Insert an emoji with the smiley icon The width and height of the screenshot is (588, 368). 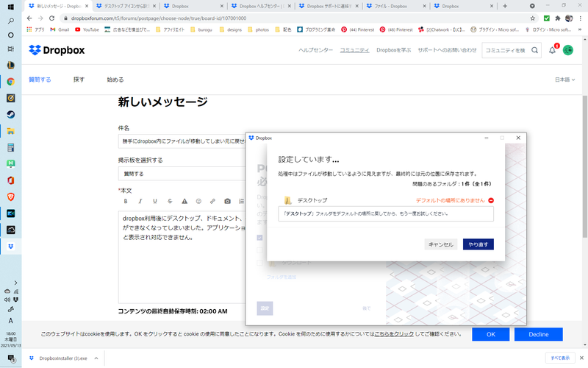197,201
